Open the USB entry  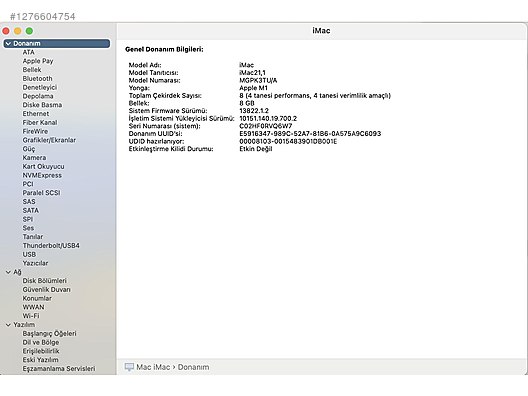click(x=29, y=254)
